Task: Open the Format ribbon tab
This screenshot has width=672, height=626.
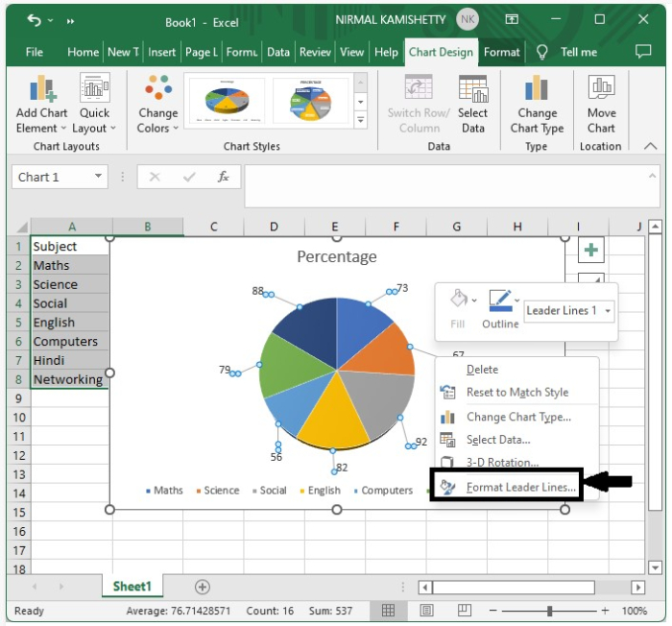Action: pyautogui.click(x=501, y=52)
